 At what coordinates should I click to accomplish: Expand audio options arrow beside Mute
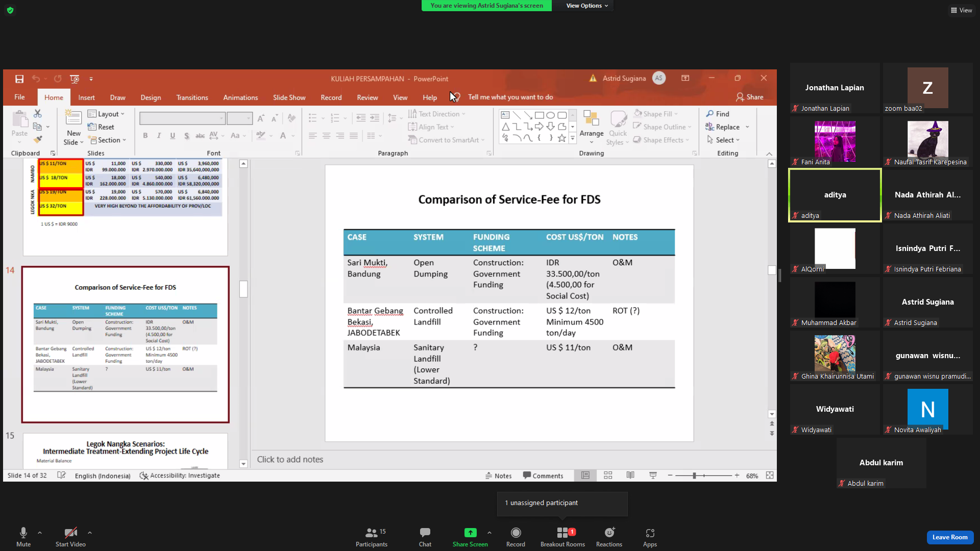(40, 533)
